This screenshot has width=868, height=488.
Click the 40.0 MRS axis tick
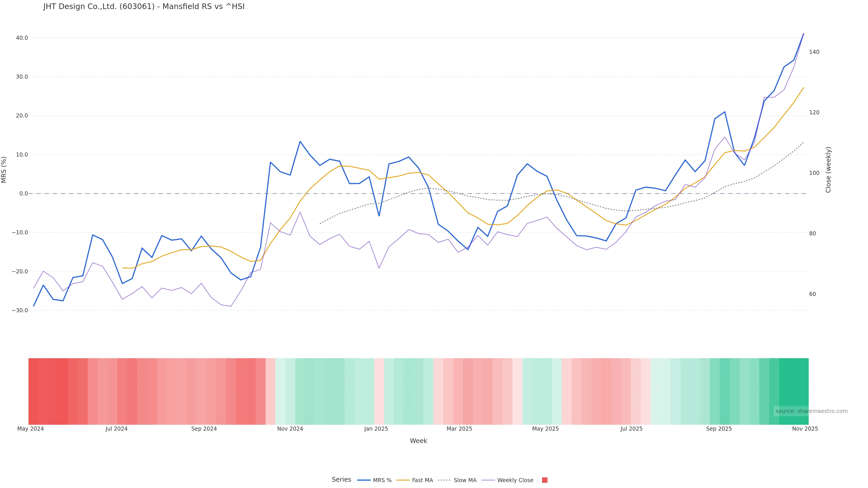click(22, 38)
